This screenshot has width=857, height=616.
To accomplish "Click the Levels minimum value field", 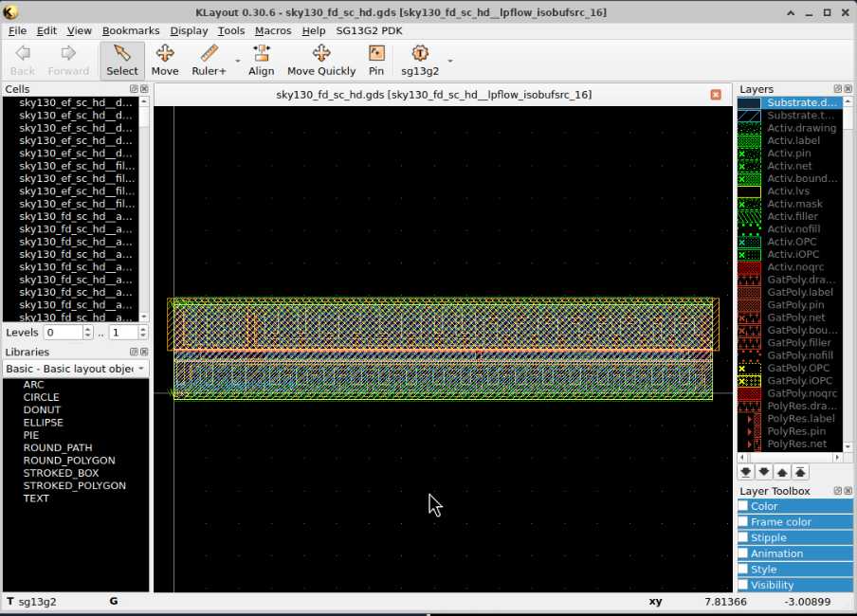I will pyautogui.click(x=63, y=333).
